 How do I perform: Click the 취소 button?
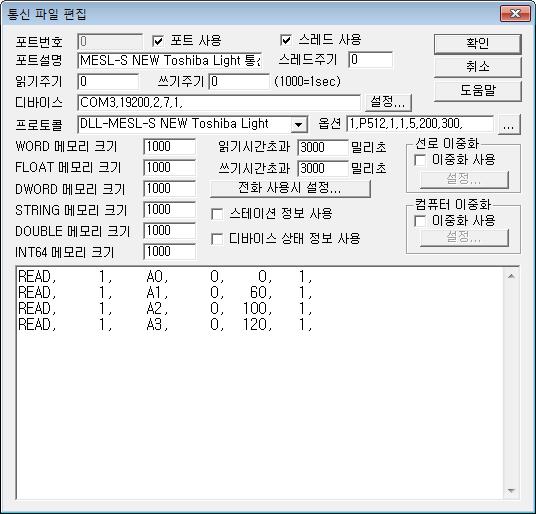pyautogui.click(x=478, y=67)
